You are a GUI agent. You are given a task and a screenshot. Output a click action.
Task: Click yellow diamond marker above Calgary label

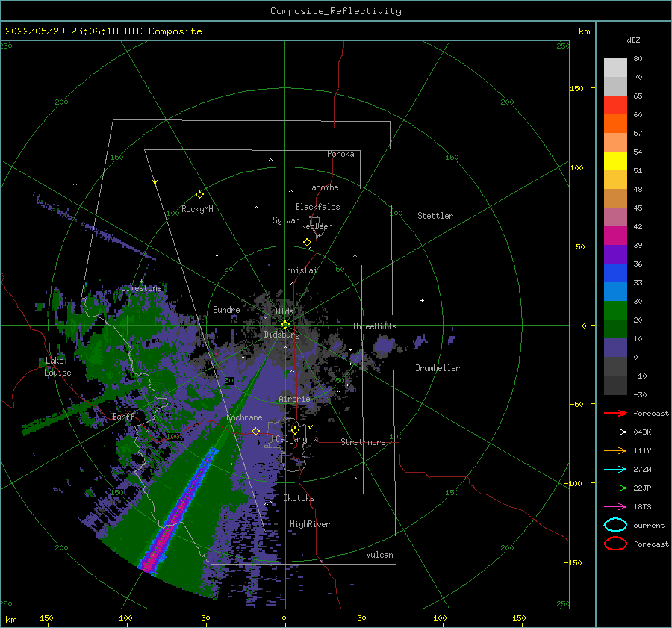295,430
